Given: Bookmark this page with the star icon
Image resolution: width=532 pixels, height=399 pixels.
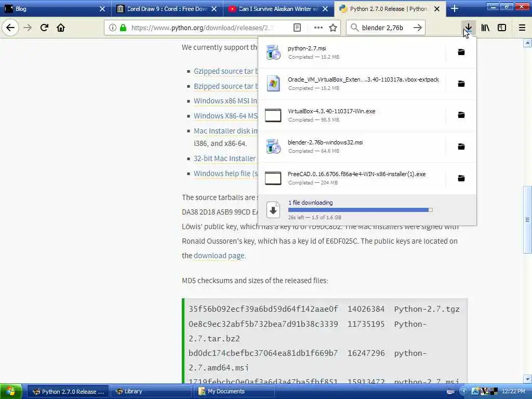Looking at the screenshot, I should point(333,28).
